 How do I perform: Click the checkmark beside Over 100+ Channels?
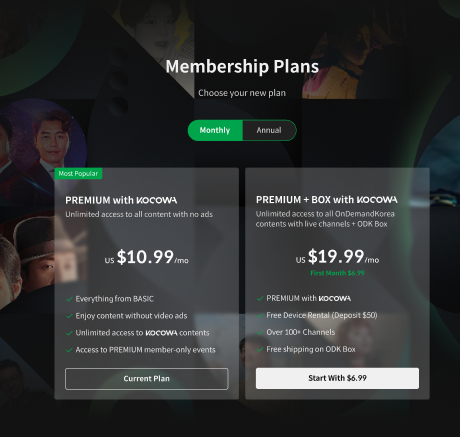click(x=260, y=332)
